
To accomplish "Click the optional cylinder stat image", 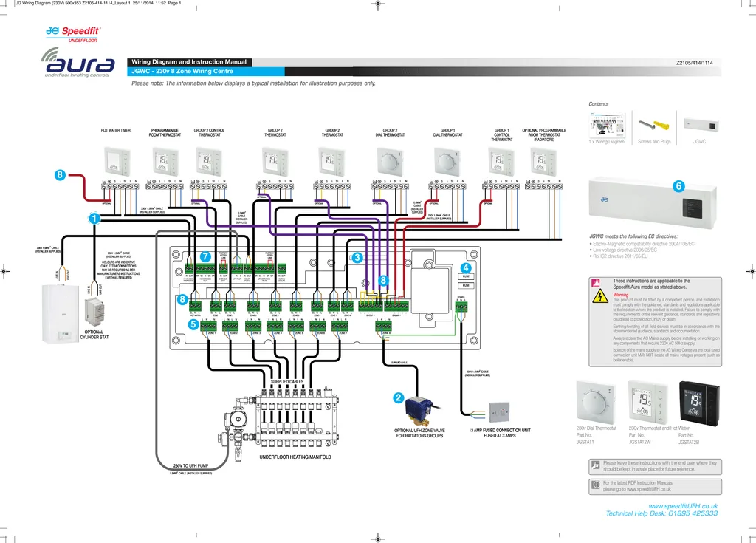I will click(x=94, y=313).
